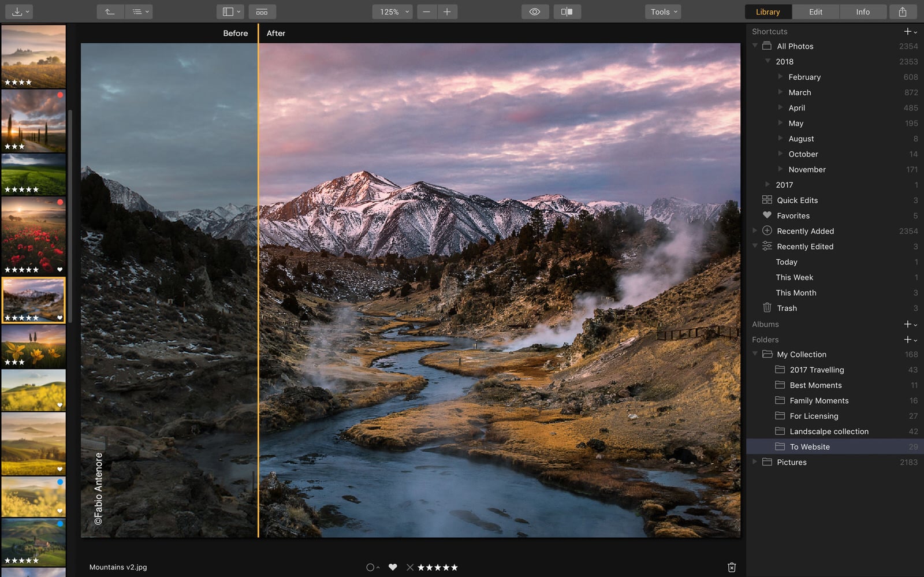Viewport: 924px width, 577px height.
Task: Click the trash icon in bottom bar
Action: pyautogui.click(x=732, y=567)
